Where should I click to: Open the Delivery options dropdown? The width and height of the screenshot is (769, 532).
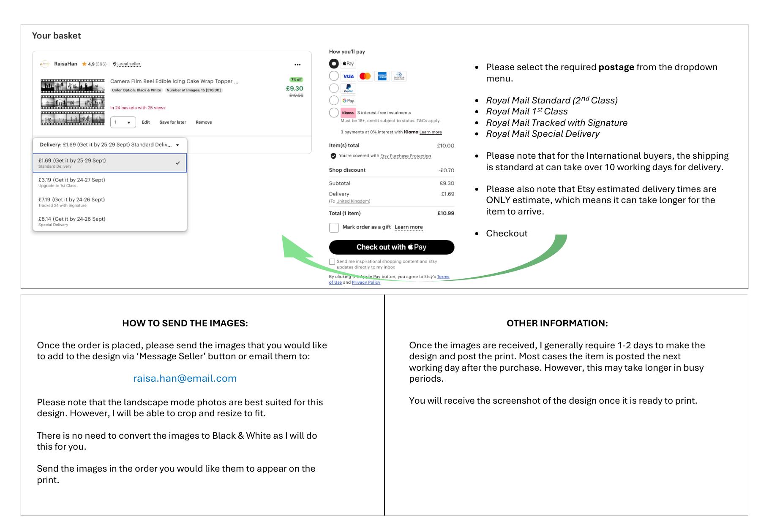110,145
